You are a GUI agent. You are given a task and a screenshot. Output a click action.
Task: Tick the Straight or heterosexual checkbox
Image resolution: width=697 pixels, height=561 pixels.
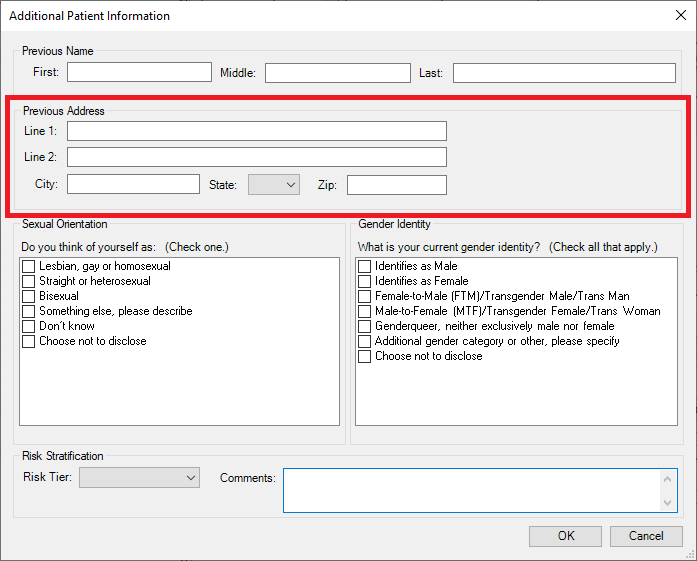pyautogui.click(x=29, y=281)
